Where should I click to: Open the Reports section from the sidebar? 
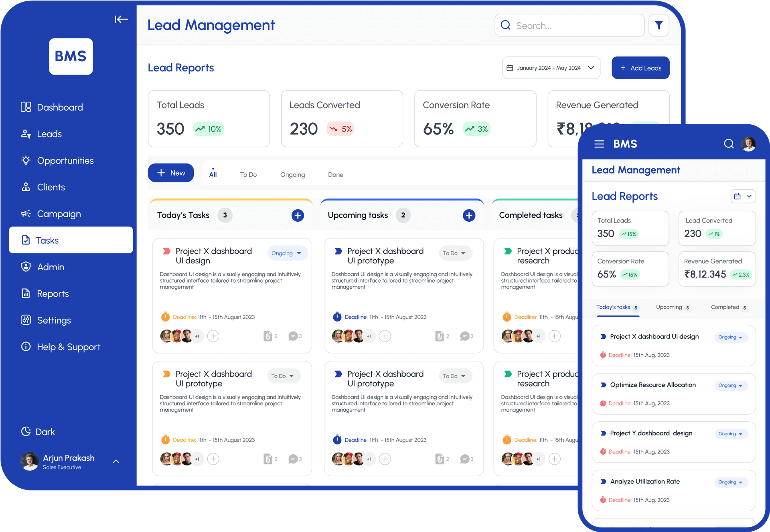53,293
